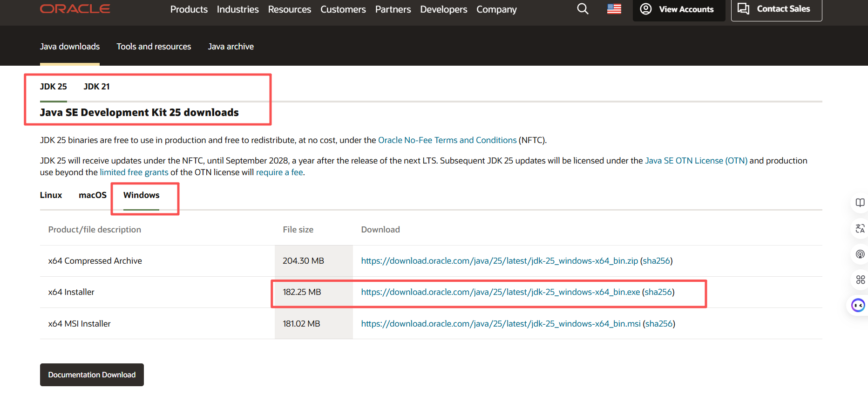Select the US flag country icon

[x=614, y=9]
